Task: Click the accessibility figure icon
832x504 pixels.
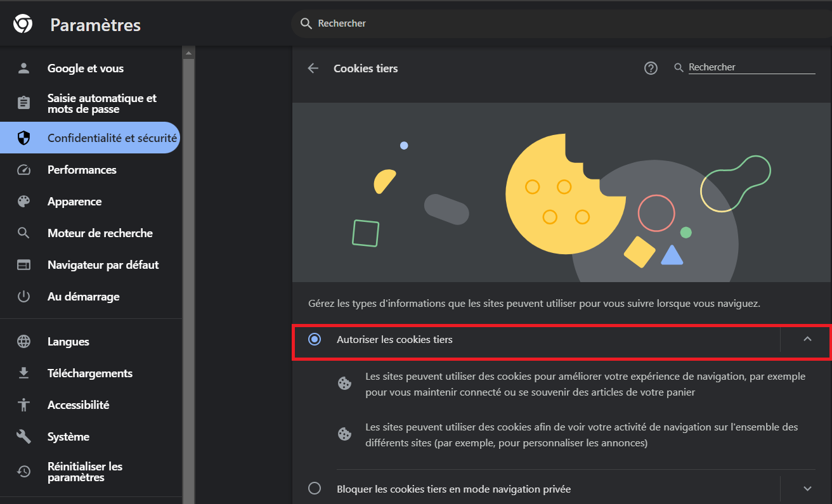Action: pyautogui.click(x=23, y=405)
